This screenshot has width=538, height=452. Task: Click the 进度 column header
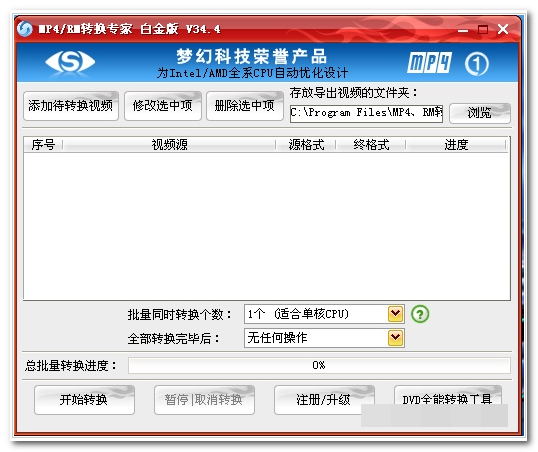(456, 144)
